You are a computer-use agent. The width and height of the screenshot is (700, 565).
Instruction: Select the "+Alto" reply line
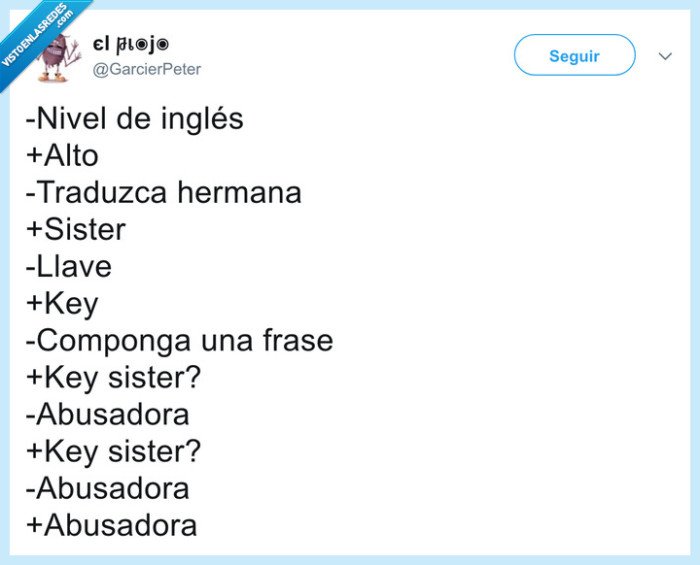point(63,156)
